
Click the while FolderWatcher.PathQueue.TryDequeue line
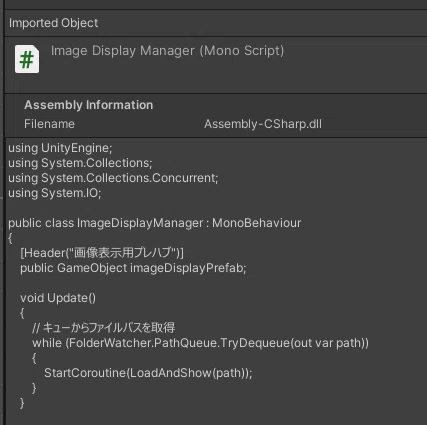pos(200,343)
